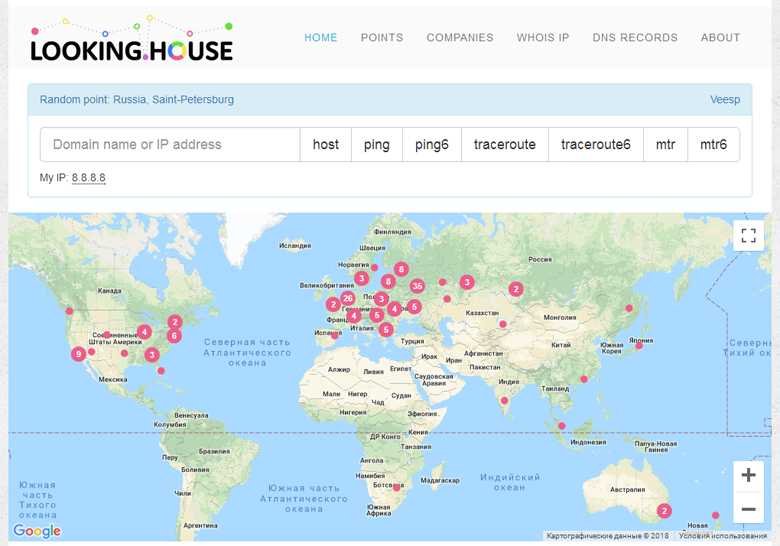Click the marker in Spain
The image size is (780, 546).
pos(335,336)
